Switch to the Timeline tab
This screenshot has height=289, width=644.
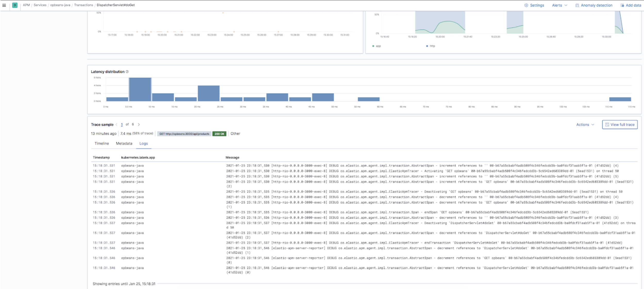pyautogui.click(x=102, y=143)
